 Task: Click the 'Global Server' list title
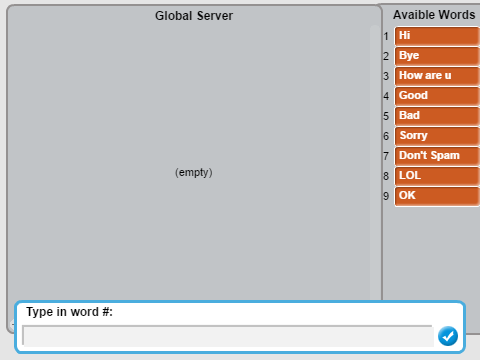pos(194,16)
